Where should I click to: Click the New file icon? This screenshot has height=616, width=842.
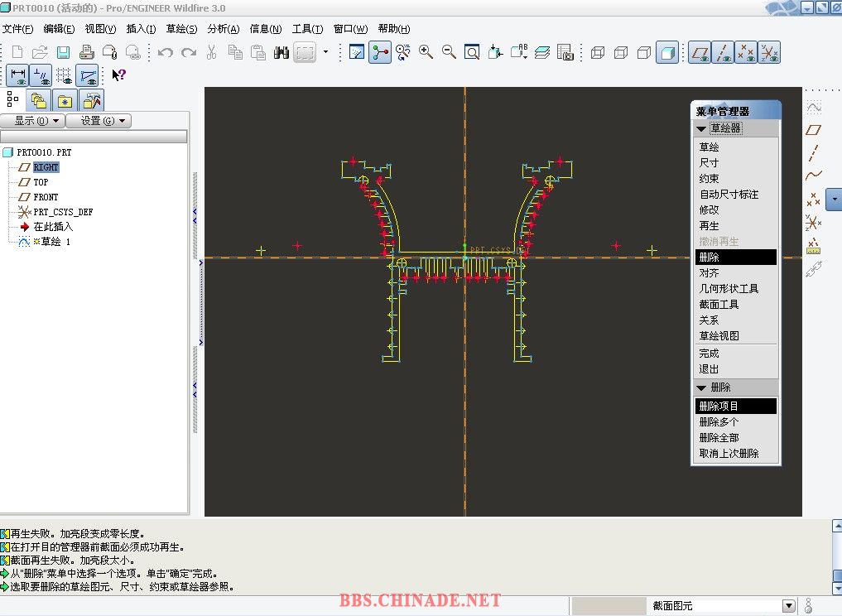tap(17, 52)
